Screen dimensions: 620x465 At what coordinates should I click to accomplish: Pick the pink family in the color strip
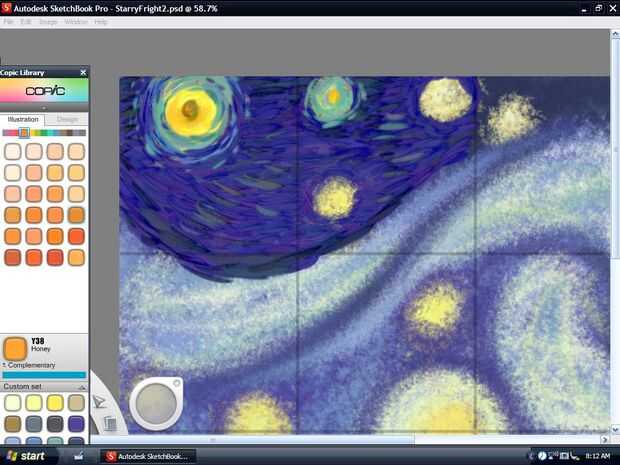[x=13, y=133]
